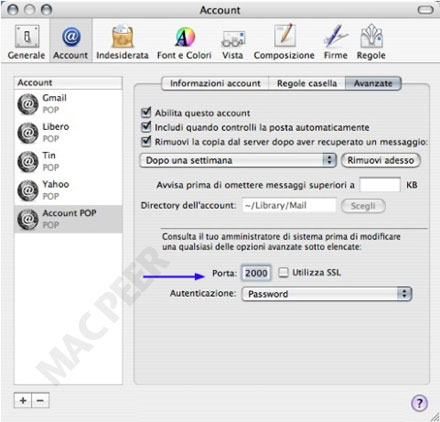Enable the Utilizza SSL checkbox
The width and height of the screenshot is (440, 422).
pyautogui.click(x=283, y=272)
